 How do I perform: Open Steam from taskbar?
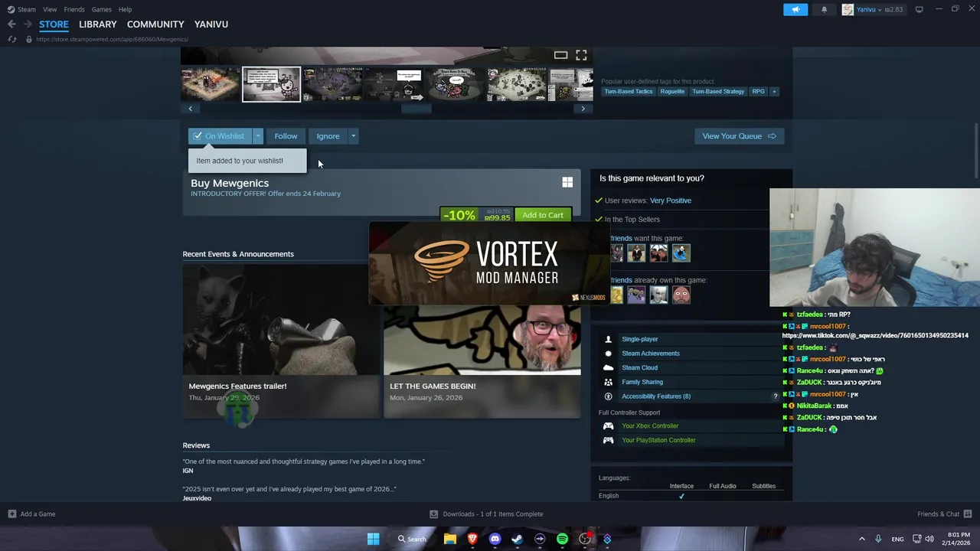[x=518, y=539]
